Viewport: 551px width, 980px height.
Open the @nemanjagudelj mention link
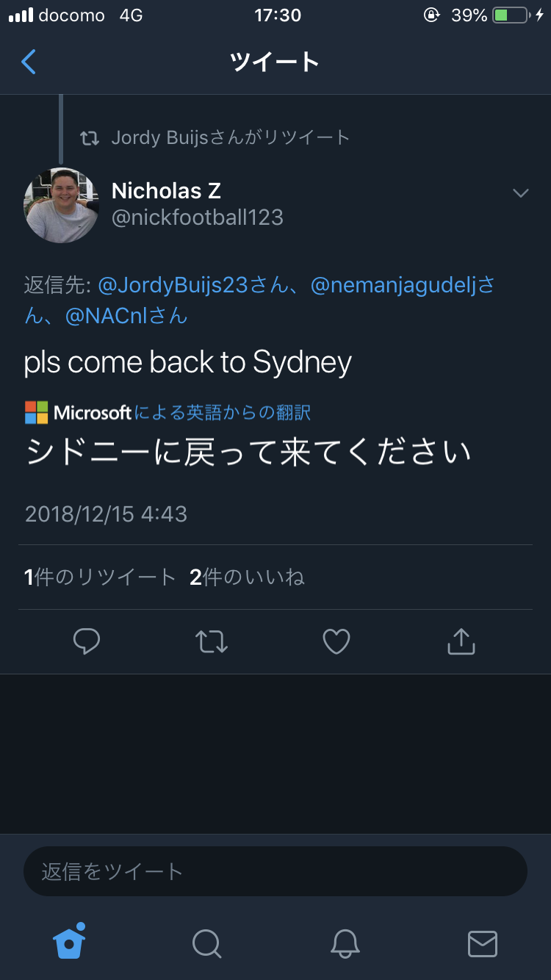pos(393,285)
